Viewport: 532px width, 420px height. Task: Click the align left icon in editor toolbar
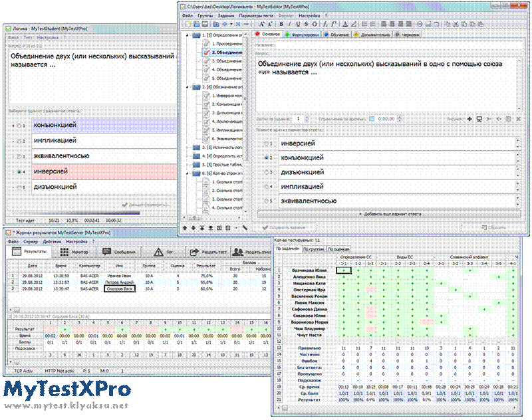click(384, 24)
